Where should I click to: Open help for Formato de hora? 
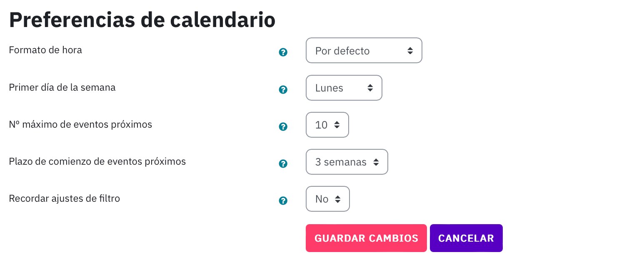283,52
